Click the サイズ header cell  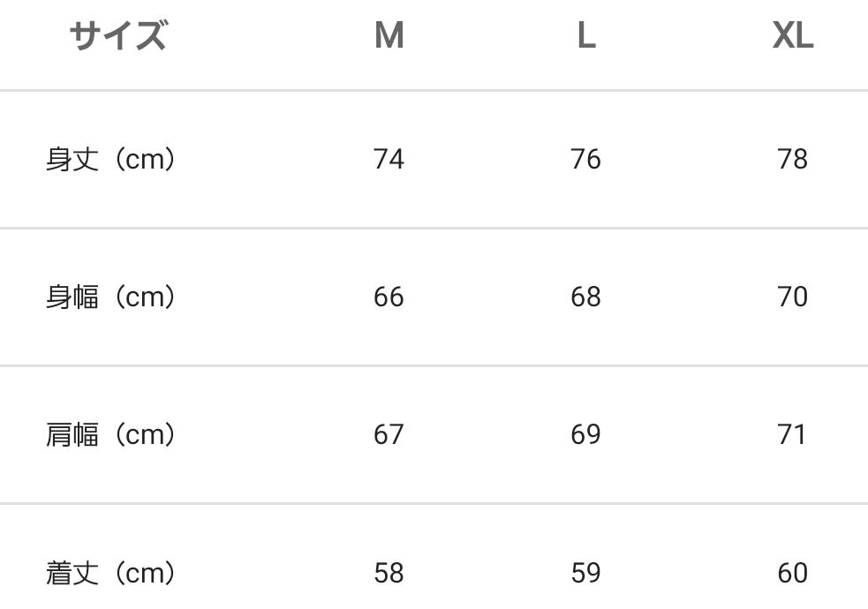(117, 36)
